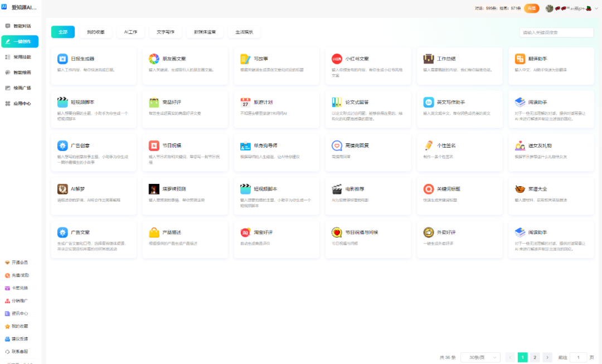Open 建议反馈 in sidebar

pyautogui.click(x=17, y=339)
